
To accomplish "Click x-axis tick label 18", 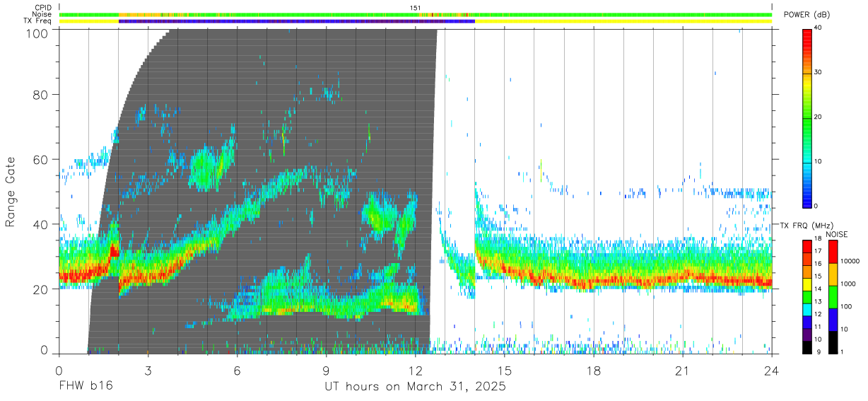I will 593,371.
